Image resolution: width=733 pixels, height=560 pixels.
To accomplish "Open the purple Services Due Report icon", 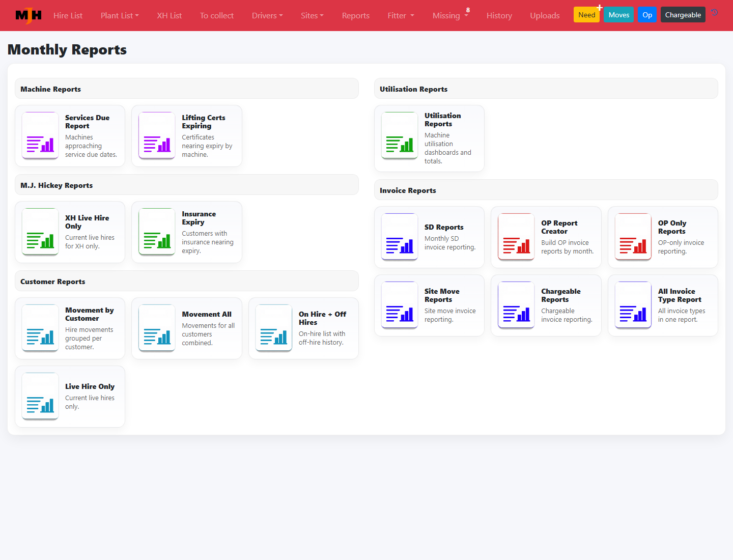I will 40,136.
